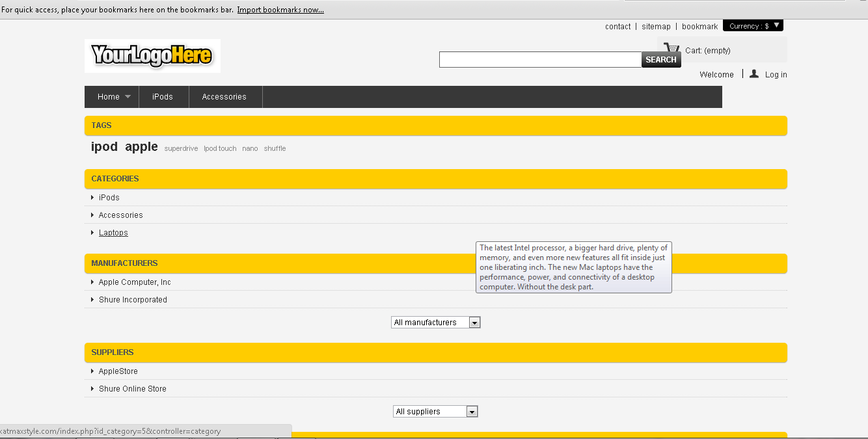This screenshot has width=868, height=439.
Task: Click the bookmark link
Action: click(700, 27)
